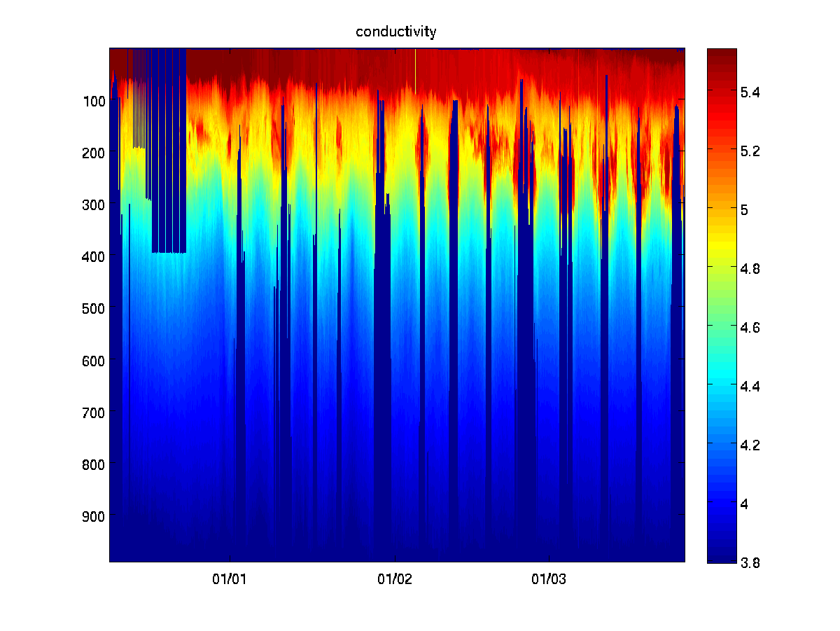Select the colorbar label 3.8
This screenshot has height=631, width=840.
coord(752,562)
